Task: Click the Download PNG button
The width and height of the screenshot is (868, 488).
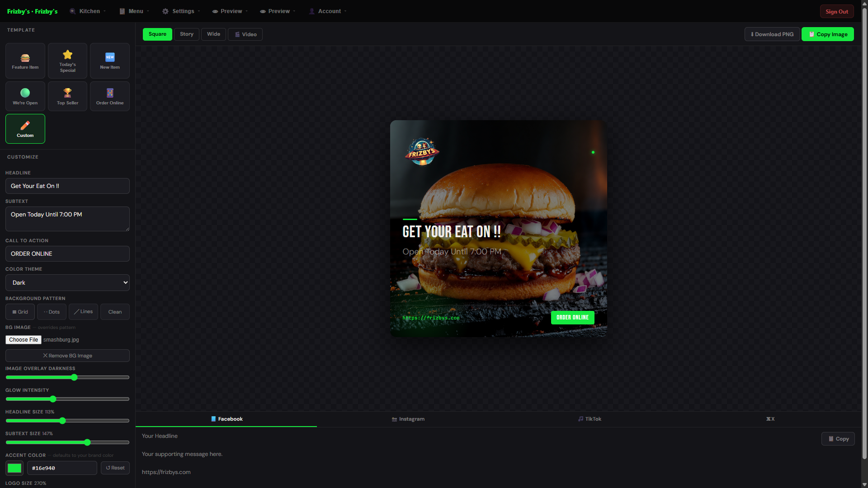Action: click(x=772, y=34)
